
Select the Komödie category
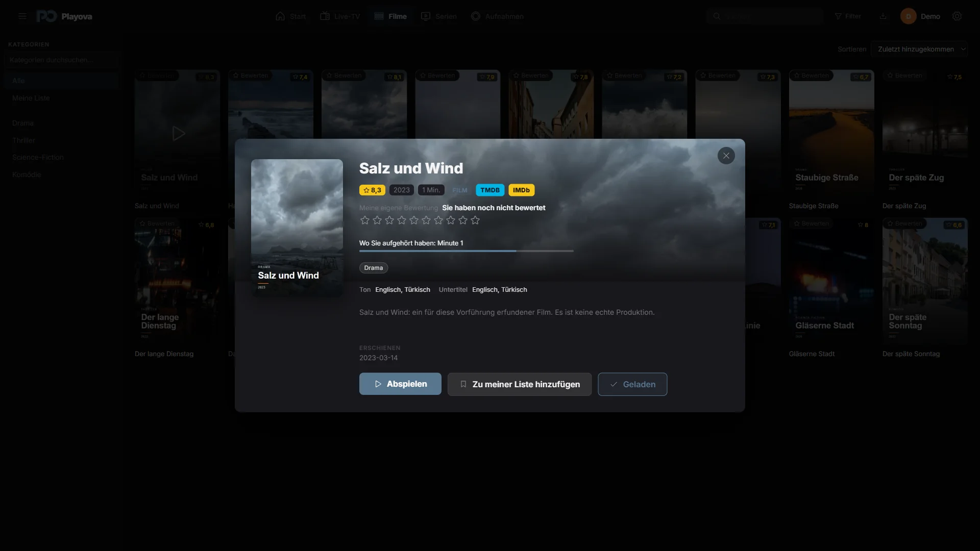[61, 174]
